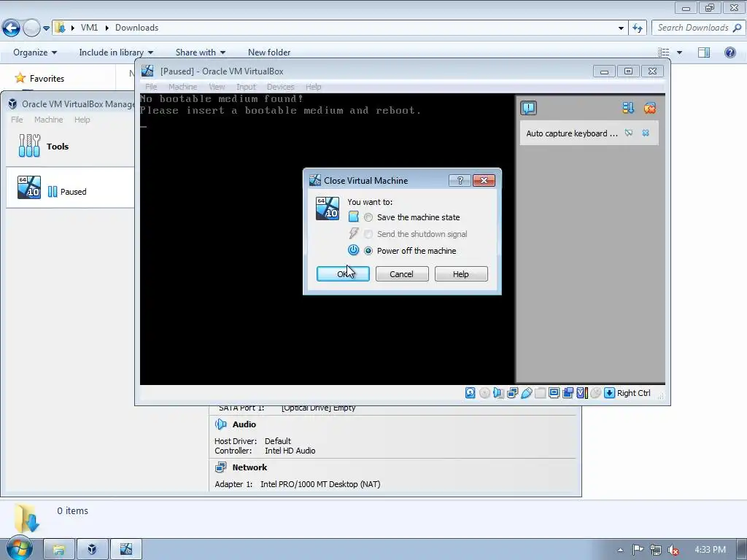Screen dimensions: 747x560
Task: Open File menu in the VM window
Action: pos(151,87)
